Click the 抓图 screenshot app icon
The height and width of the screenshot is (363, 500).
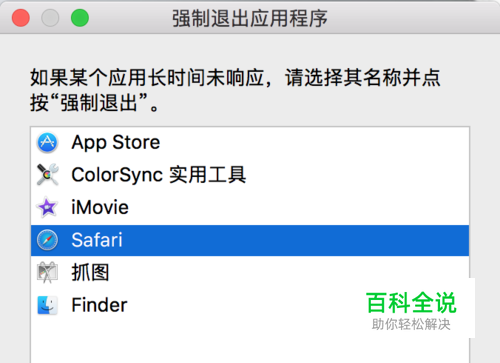47,272
